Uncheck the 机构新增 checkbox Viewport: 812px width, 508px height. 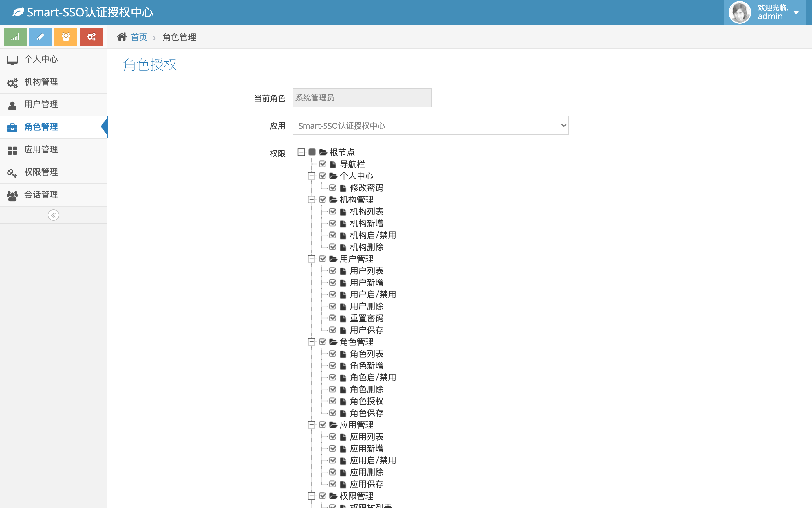click(332, 223)
